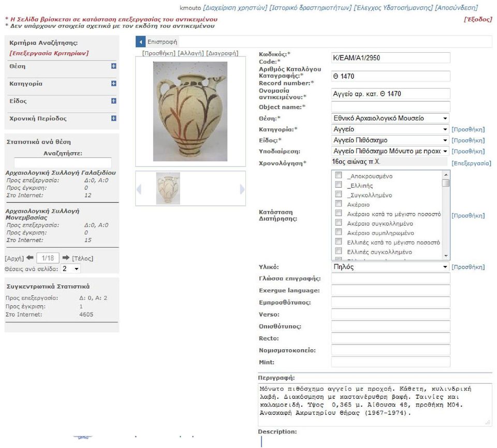497x448 pixels.
Task: Click the Προσθήκη link above the image
Action: point(159,53)
